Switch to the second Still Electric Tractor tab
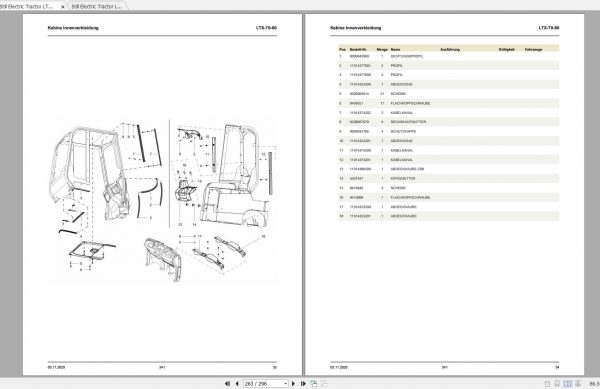This screenshot has width=600, height=389. click(x=97, y=7)
